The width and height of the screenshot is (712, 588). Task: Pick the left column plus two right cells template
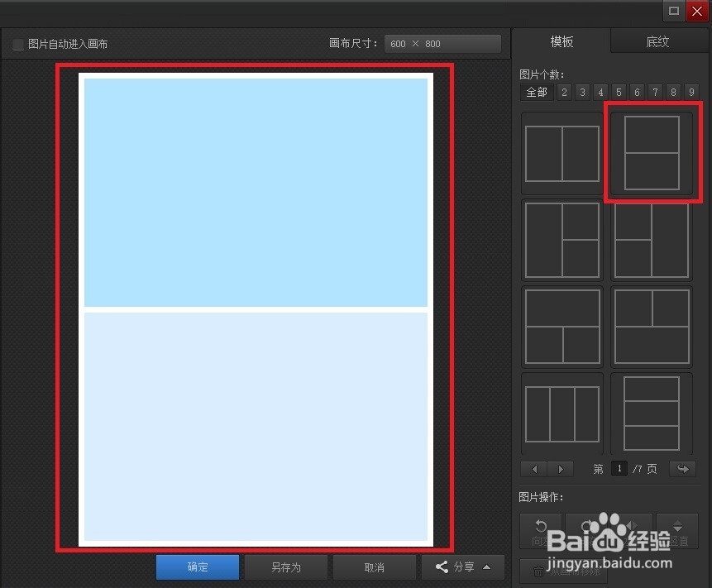562,240
